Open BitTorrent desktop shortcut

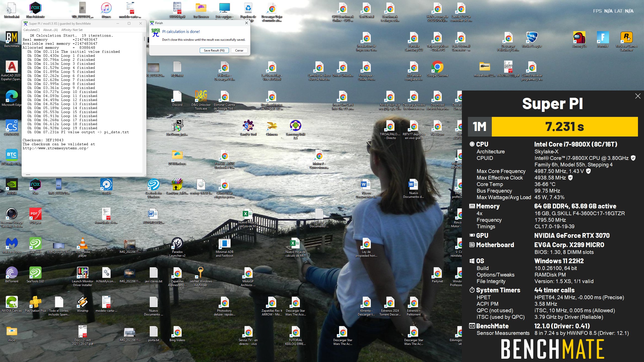point(12,275)
